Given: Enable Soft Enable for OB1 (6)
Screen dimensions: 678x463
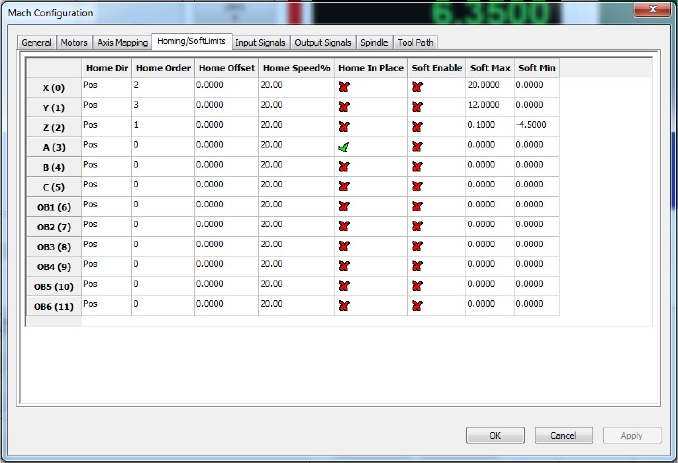Looking at the screenshot, I should [417, 207].
